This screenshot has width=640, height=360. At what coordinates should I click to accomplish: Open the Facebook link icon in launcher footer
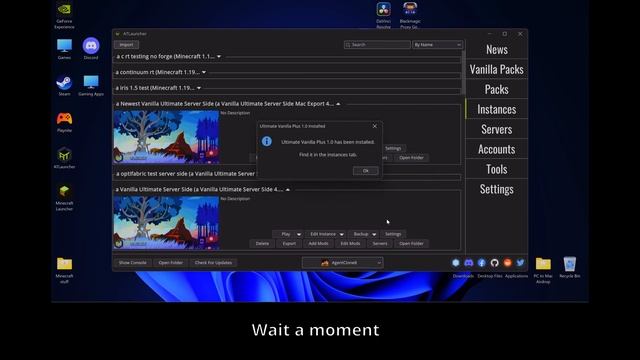(x=482, y=263)
